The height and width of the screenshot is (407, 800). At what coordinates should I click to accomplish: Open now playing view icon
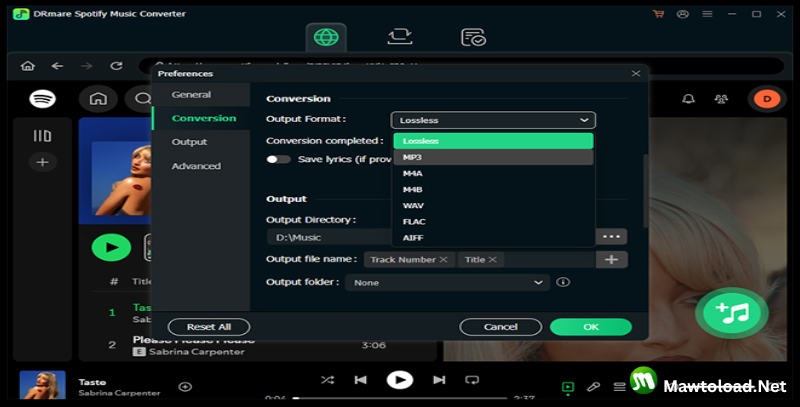[x=568, y=387]
